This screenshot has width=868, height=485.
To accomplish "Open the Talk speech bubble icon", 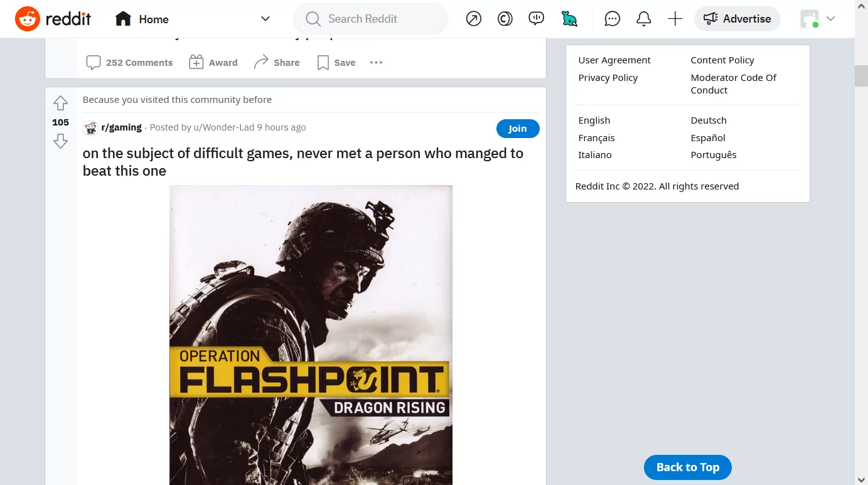I will point(537,19).
